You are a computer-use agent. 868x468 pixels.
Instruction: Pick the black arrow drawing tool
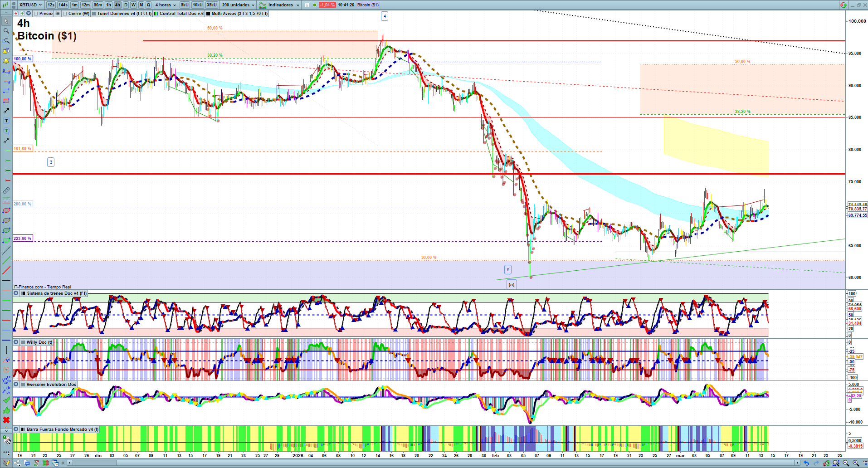(6, 111)
